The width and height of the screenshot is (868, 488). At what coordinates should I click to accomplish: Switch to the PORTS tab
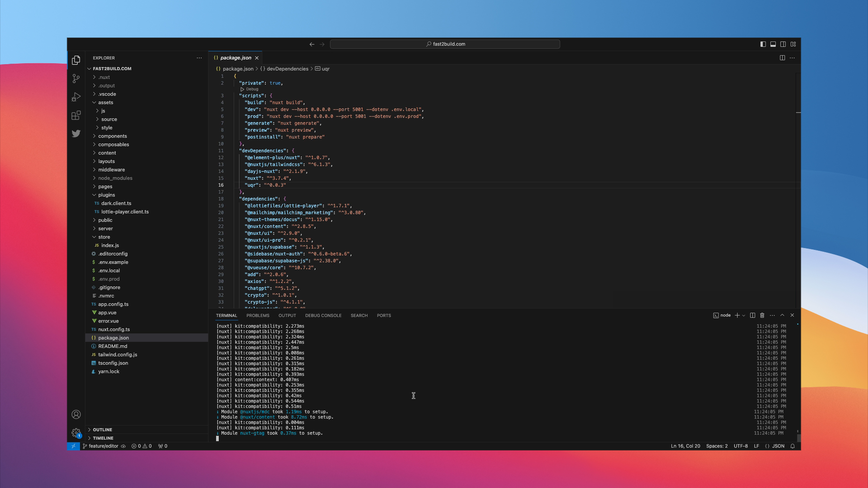(384, 315)
